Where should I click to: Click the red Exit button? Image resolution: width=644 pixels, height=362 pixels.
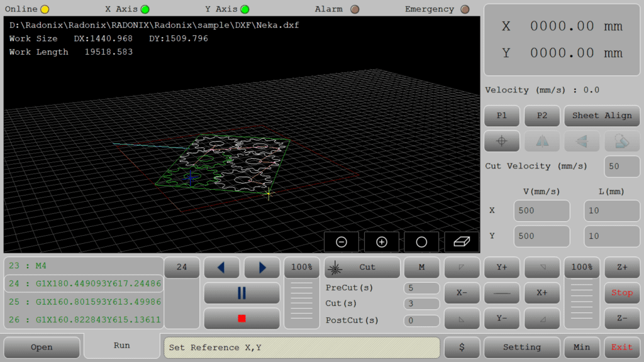coord(622,347)
